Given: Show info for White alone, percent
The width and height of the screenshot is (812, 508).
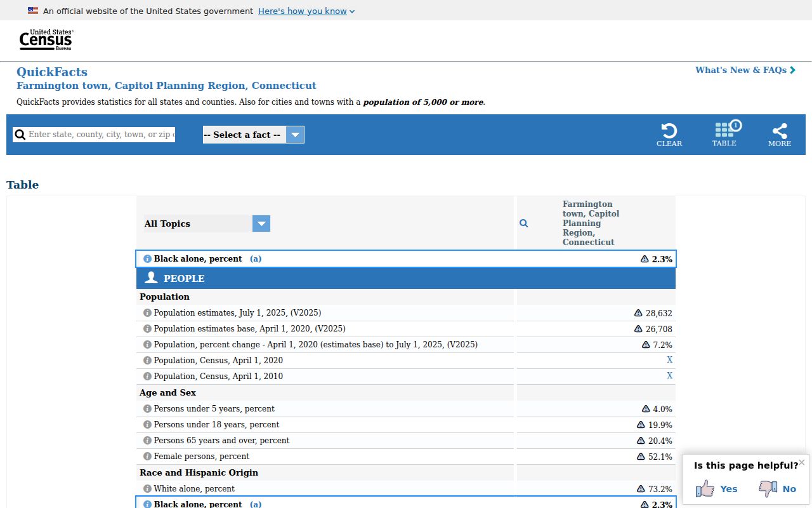Looking at the screenshot, I should [147, 489].
